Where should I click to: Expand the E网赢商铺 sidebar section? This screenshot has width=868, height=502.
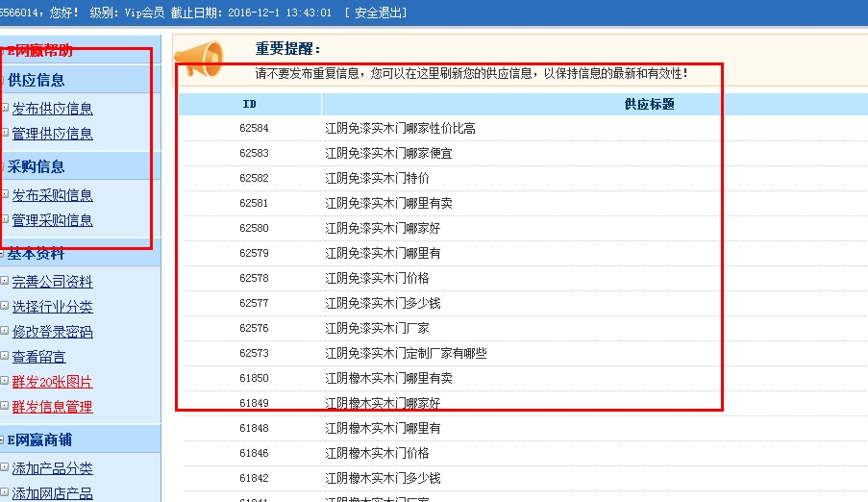click(39, 439)
